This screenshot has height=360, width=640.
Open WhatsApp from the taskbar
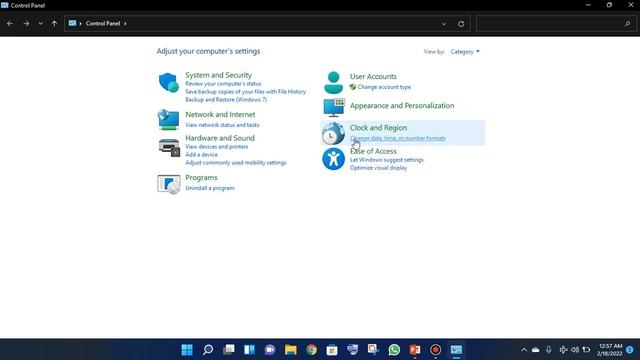pyautogui.click(x=394, y=350)
